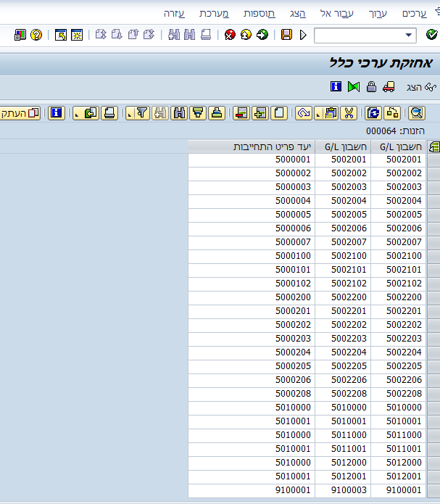Click the Delete row red minus icon
The width and height of the screenshot is (440, 504).
(x=241, y=113)
